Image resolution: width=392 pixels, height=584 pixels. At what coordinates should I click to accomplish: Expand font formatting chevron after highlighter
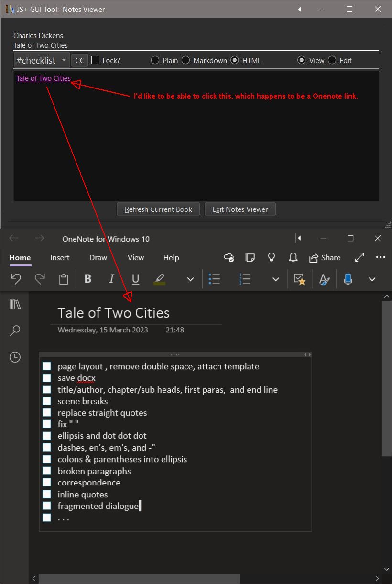click(x=190, y=279)
